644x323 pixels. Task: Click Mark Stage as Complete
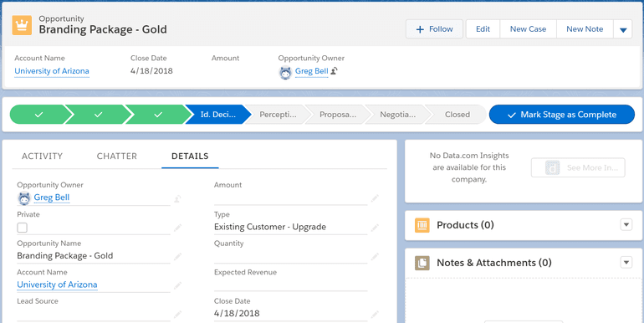[x=562, y=115]
